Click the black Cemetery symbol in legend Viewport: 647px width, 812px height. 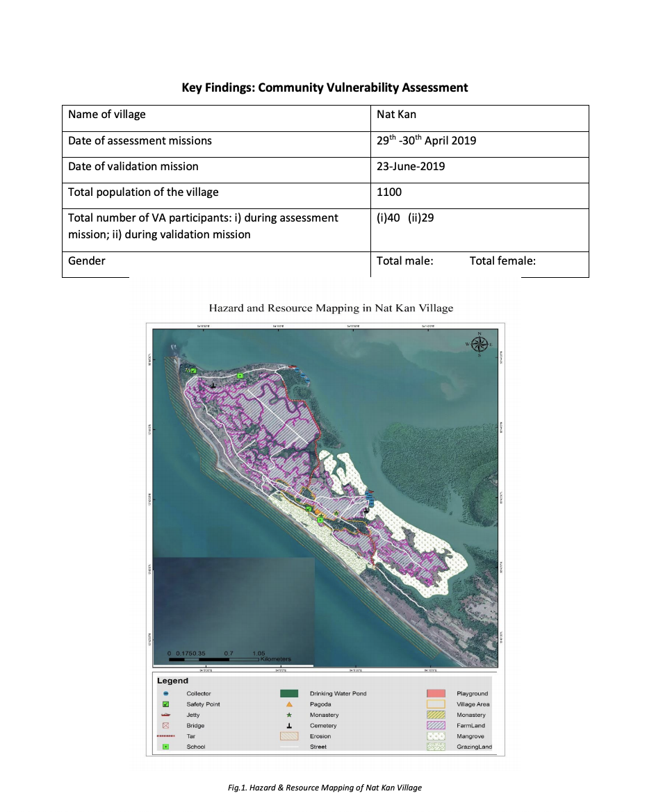[x=289, y=726]
